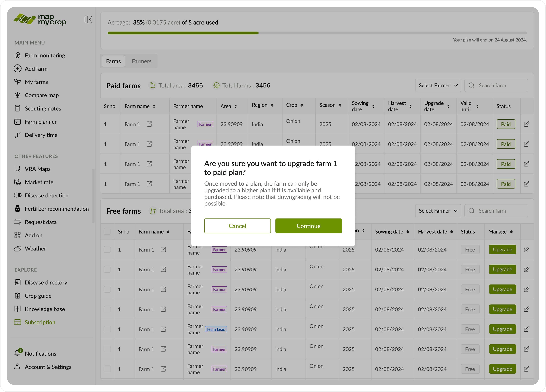Click the acreage usage progress bar

(x=317, y=33)
